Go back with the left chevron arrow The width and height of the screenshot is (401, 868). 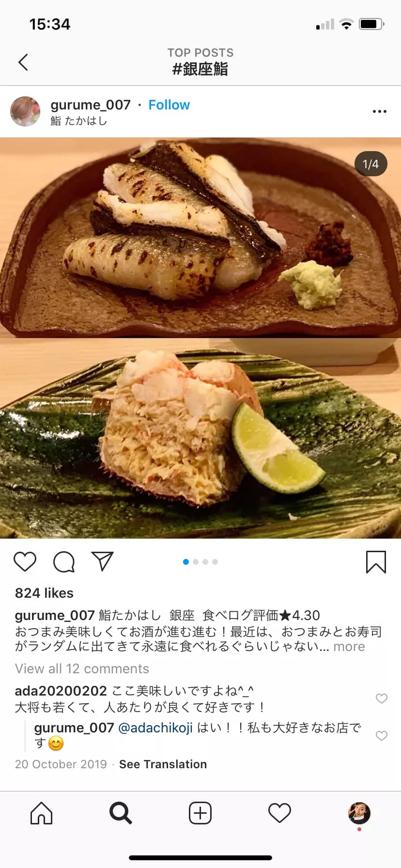point(23,62)
